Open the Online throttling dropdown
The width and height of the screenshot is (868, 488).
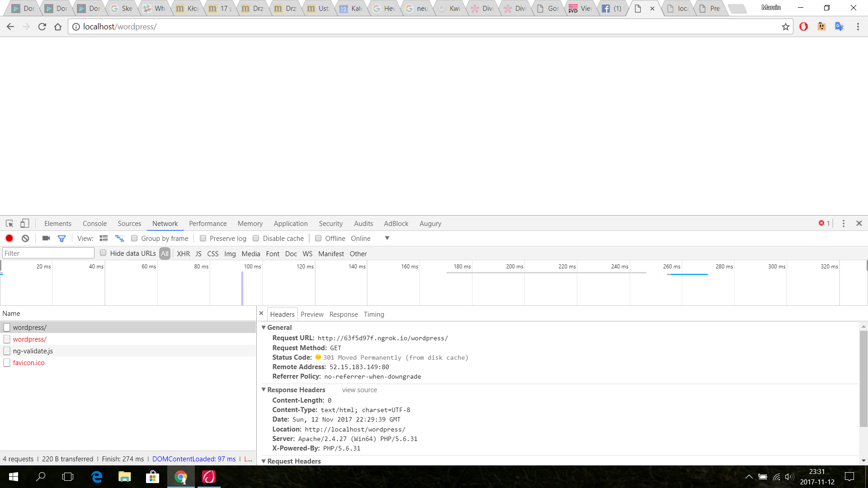click(370, 238)
